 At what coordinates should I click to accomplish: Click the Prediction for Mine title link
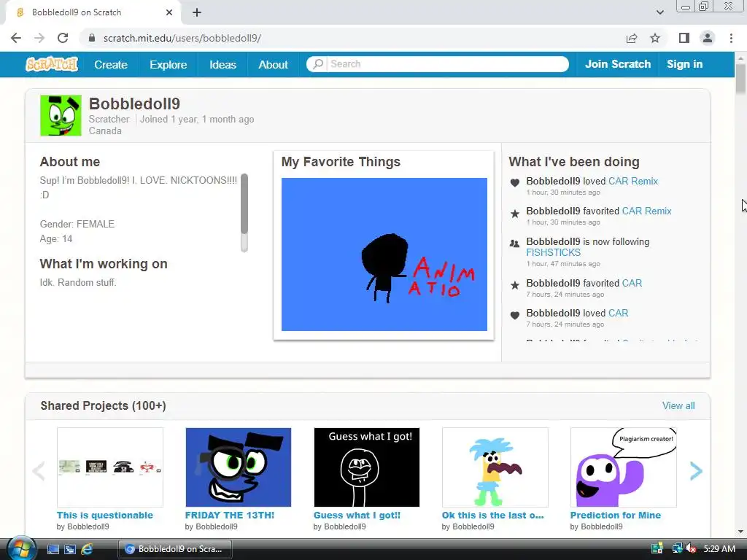click(x=616, y=516)
